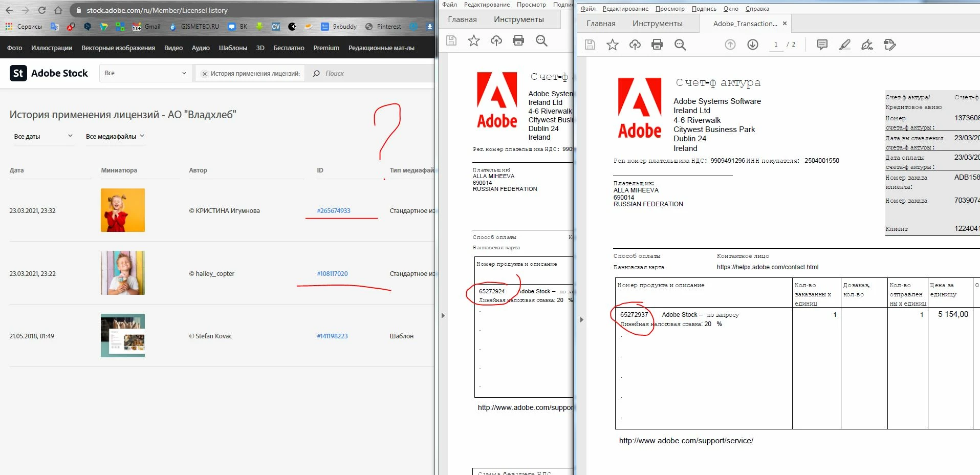980x475 pixels.
Task: Find text in front Acrobat window
Action: [680, 45]
